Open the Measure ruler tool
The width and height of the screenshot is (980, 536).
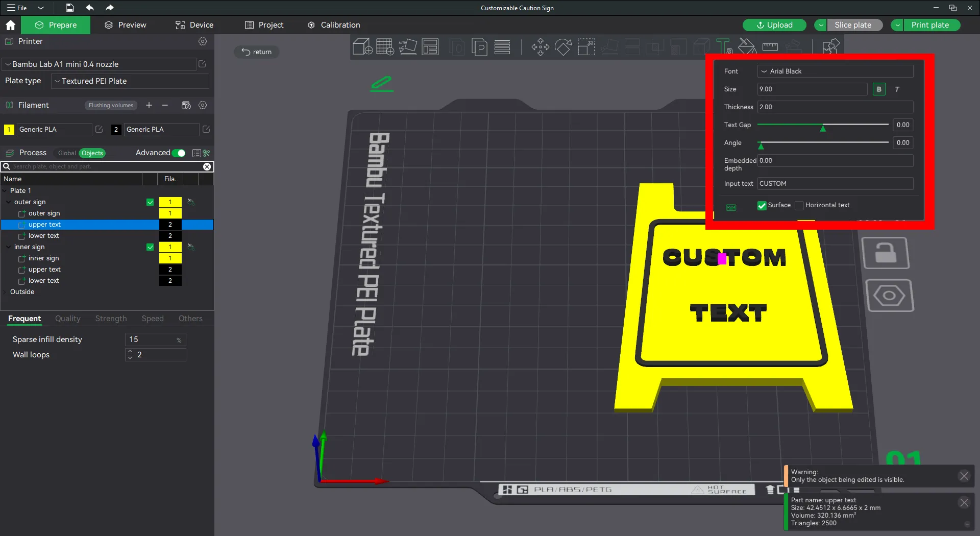pyautogui.click(x=770, y=47)
